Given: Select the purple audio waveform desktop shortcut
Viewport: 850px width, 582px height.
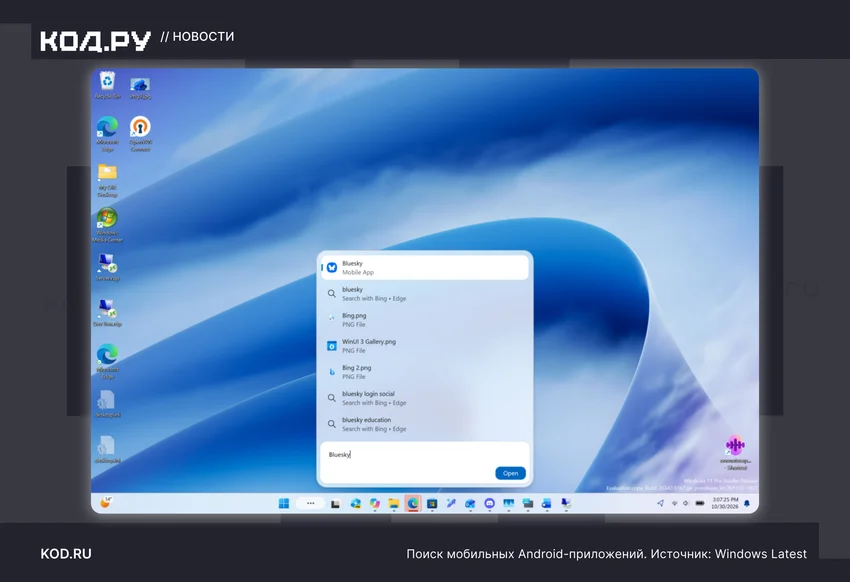Looking at the screenshot, I should (x=735, y=452).
